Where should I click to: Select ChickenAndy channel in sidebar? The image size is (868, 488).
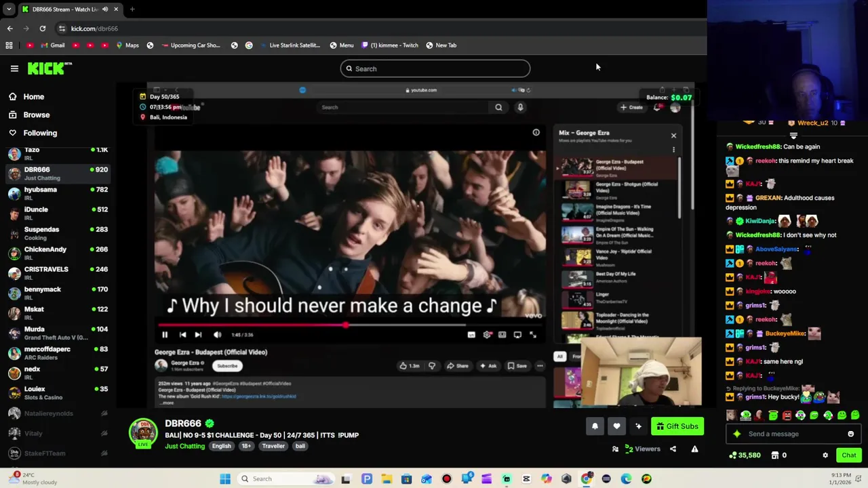click(x=58, y=253)
